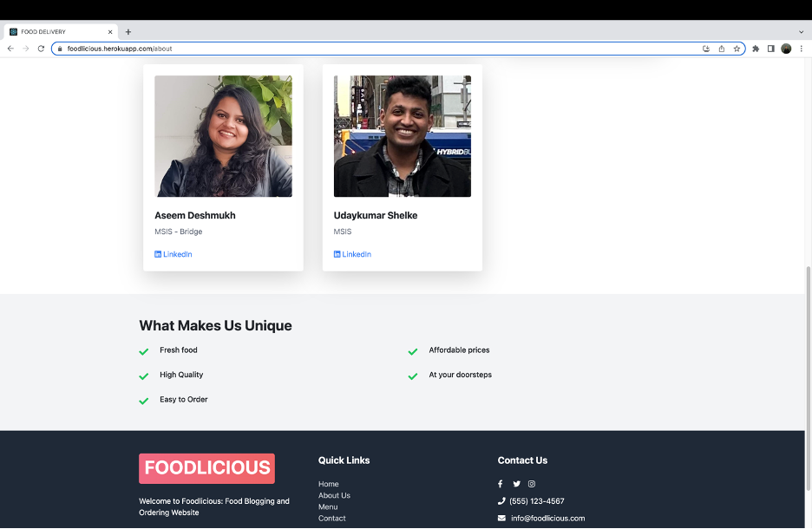The width and height of the screenshot is (812, 529).
Task: Click the phone icon beside (555) 123-4567
Action: [x=501, y=501]
